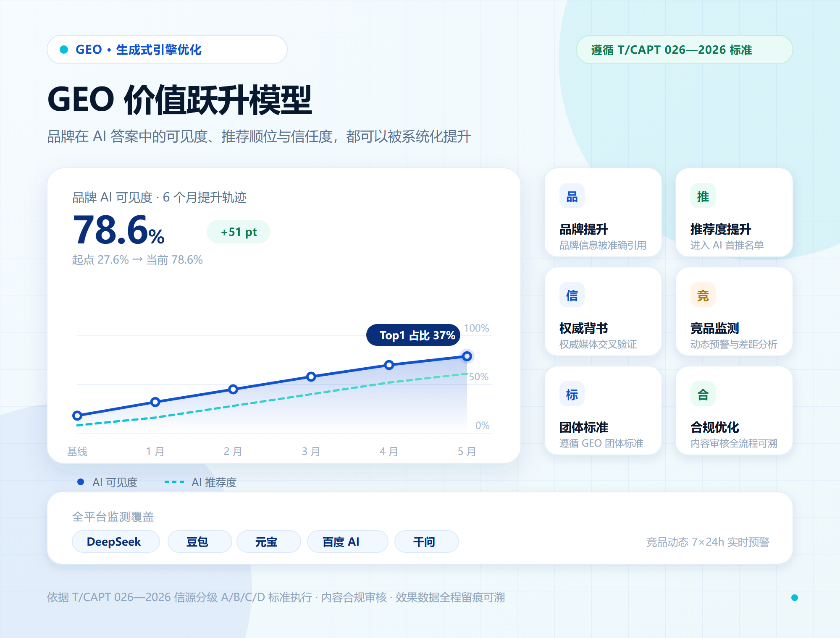Open the 遵循 T/CAPT 026—2026 标准 badge
840x638 pixels.
[x=684, y=50]
